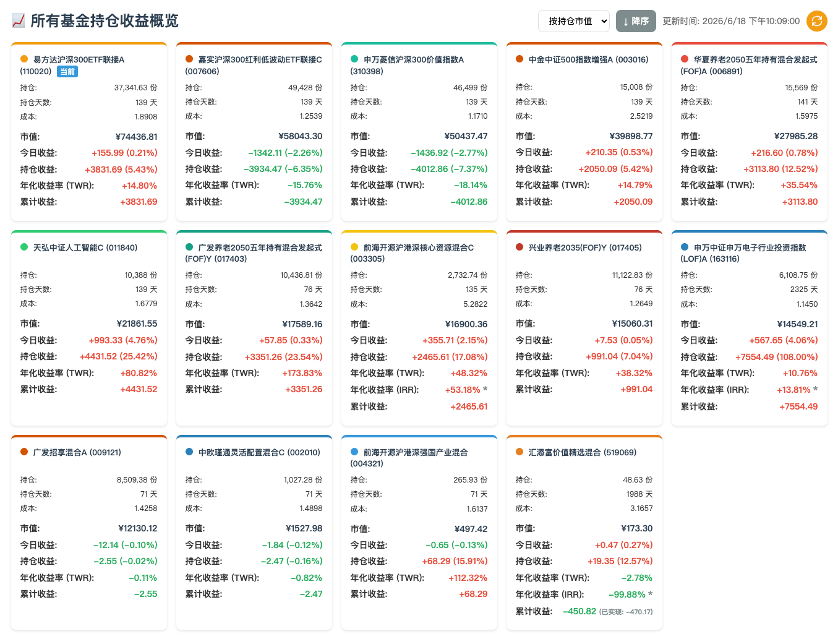Click the color dot of 申万中证申万电子行业投资指数
Viewport: 838px width, 644px height.
click(x=685, y=247)
